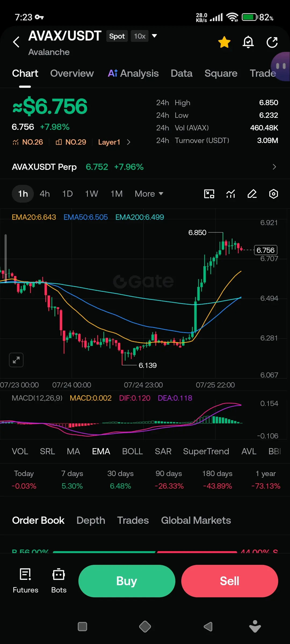Toggle BOLL indicator
Image resolution: width=290 pixels, height=644 pixels.
[132, 451]
